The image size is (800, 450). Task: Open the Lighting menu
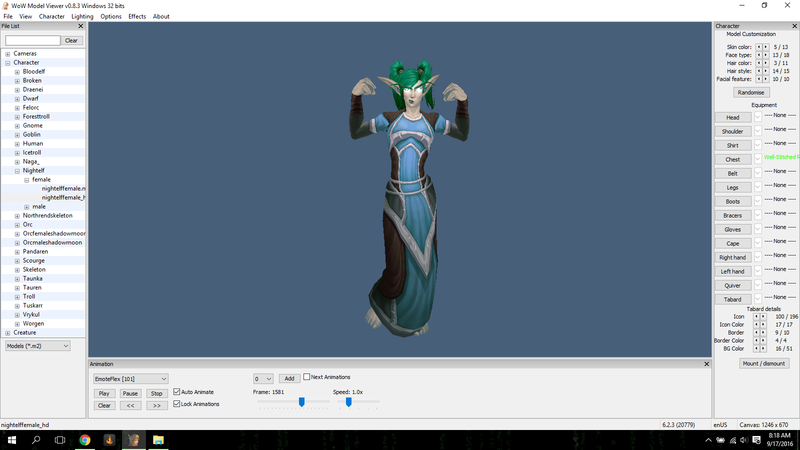(82, 16)
